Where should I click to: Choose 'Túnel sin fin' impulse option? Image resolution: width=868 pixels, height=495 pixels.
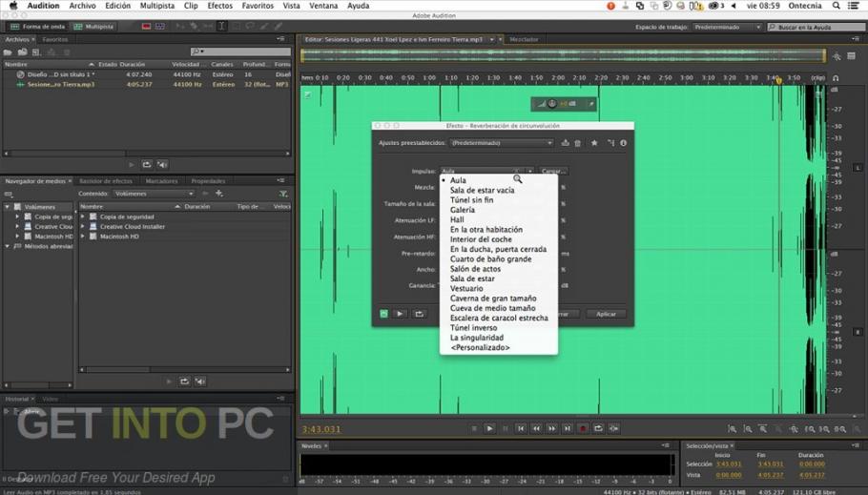click(x=471, y=200)
